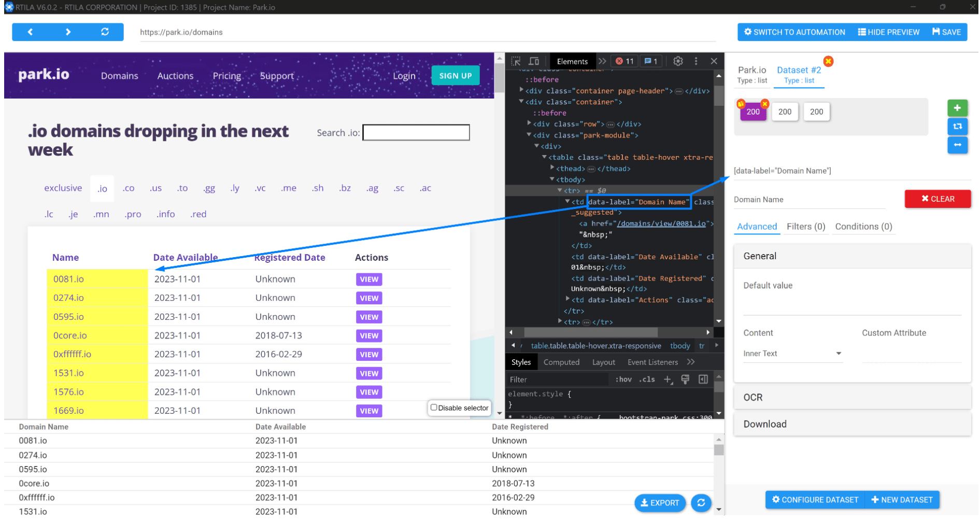Open the Content dropdown showing Inner Text
This screenshot has height=520, width=980.
pyautogui.click(x=792, y=354)
